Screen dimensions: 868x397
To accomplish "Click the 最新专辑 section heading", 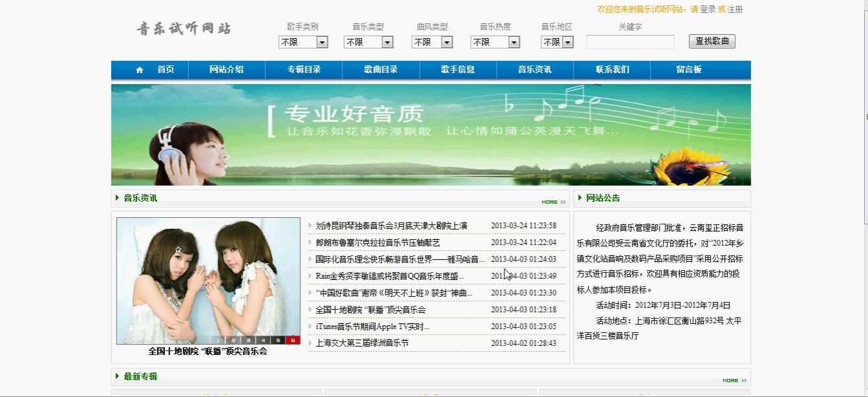I will [x=140, y=376].
